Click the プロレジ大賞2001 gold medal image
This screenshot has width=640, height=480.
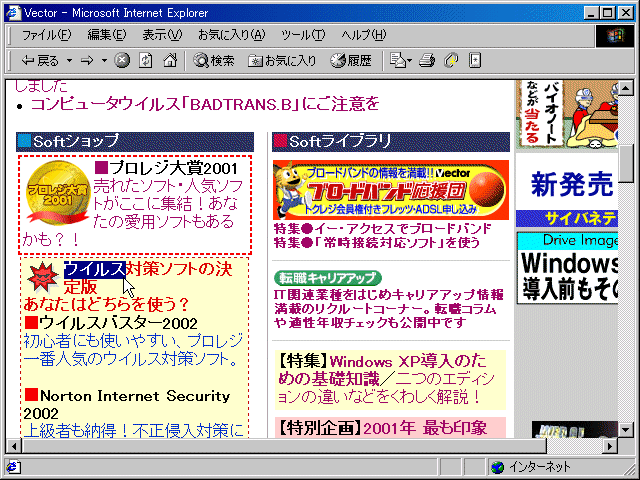(x=57, y=193)
